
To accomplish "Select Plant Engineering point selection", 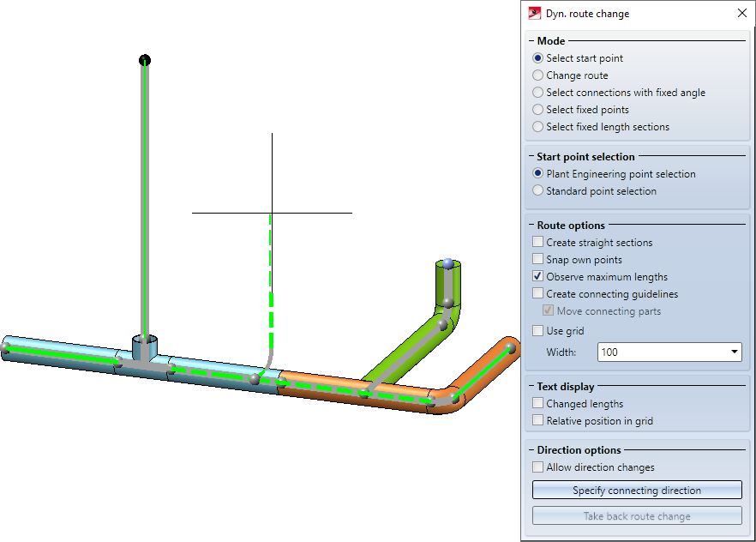I will coord(538,174).
